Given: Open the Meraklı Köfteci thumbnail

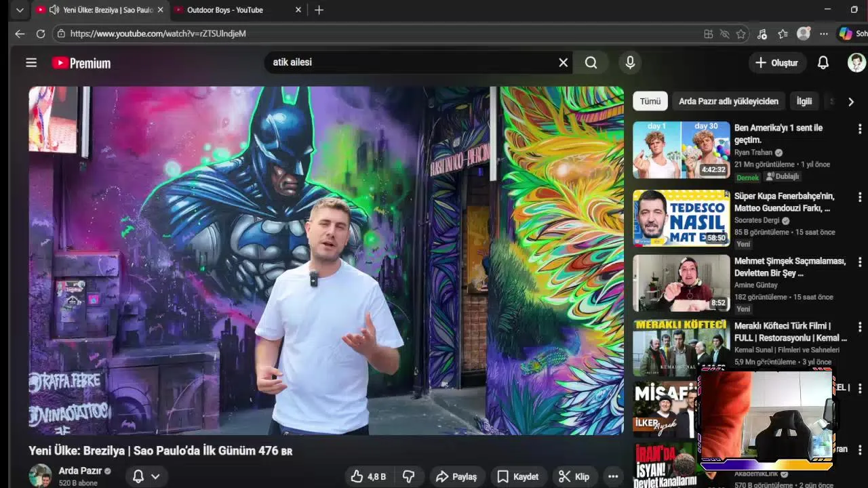Looking at the screenshot, I should tap(682, 348).
